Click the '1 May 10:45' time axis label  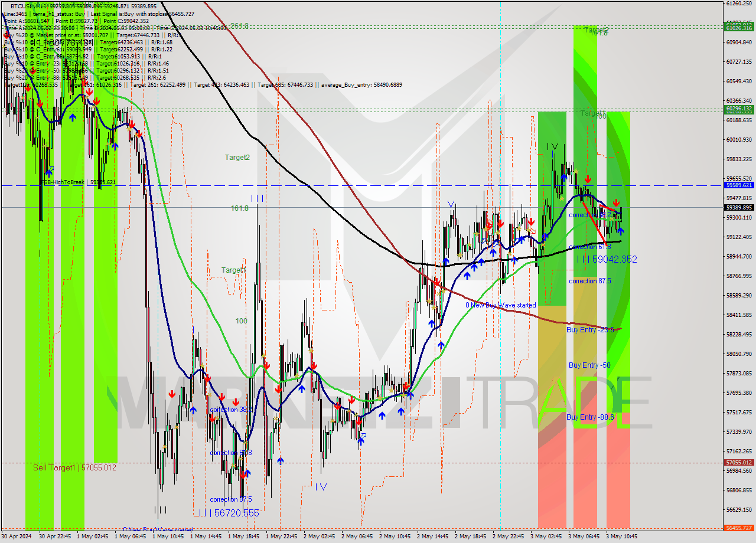(168, 537)
